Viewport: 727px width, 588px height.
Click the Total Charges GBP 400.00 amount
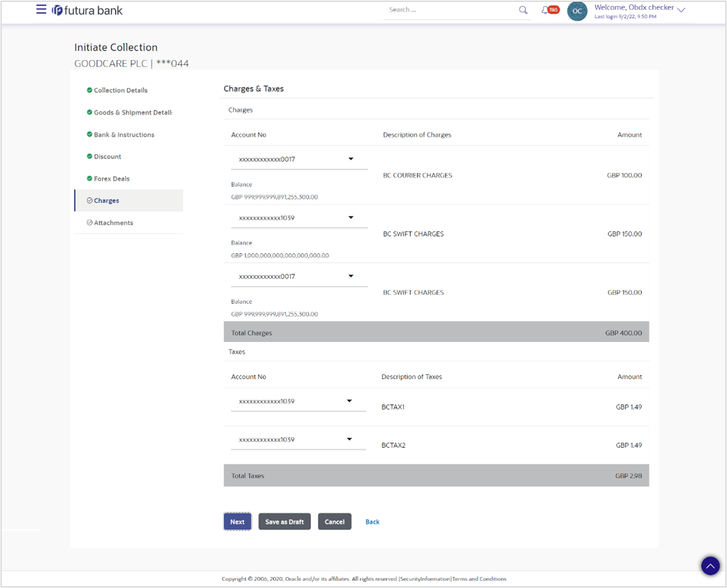(623, 333)
